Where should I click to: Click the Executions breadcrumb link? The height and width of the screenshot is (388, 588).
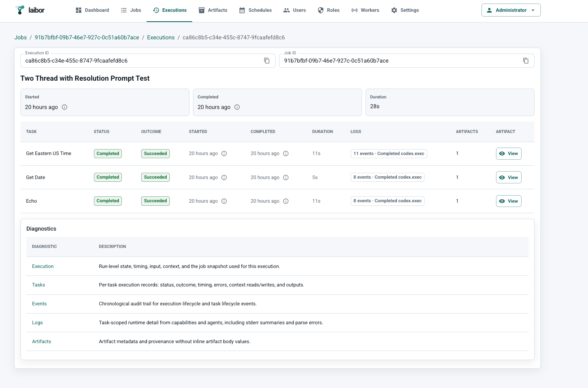pyautogui.click(x=161, y=37)
